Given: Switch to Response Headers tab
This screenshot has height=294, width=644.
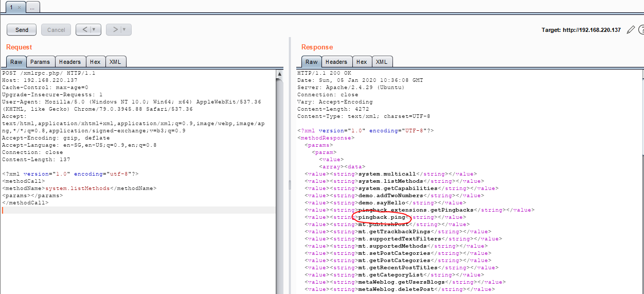Looking at the screenshot, I should pos(336,62).
